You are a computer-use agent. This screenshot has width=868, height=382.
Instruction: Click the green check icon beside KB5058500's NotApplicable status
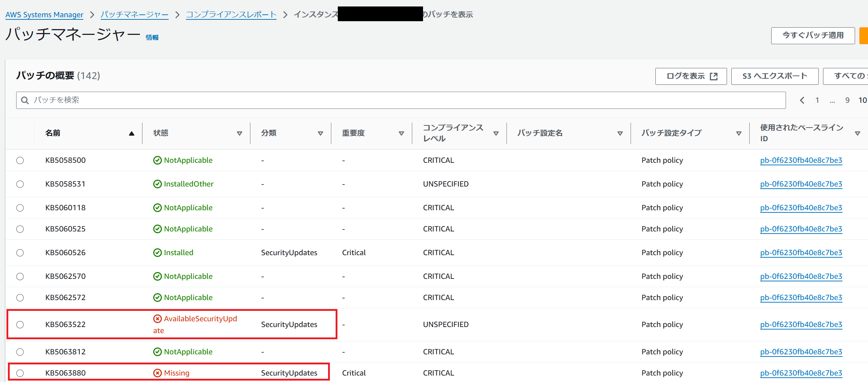point(158,160)
